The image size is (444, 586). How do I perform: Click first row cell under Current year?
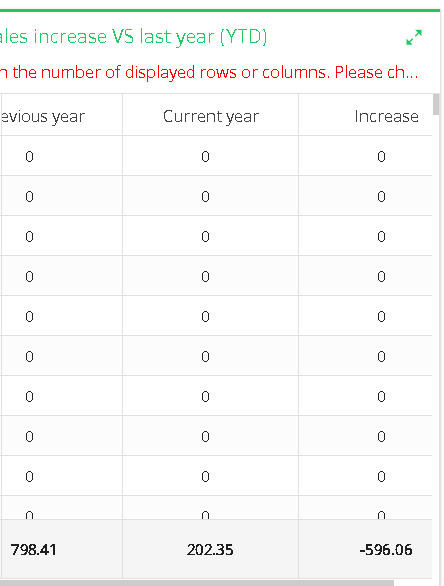pyautogui.click(x=210, y=156)
